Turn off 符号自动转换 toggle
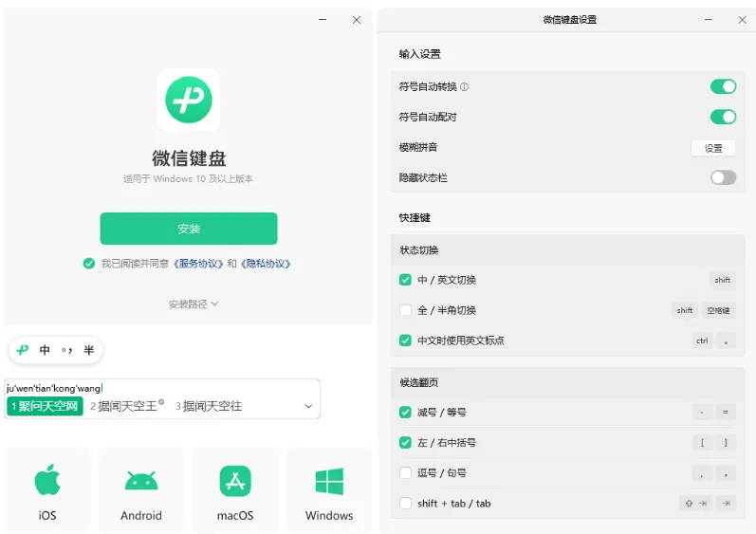 (723, 86)
